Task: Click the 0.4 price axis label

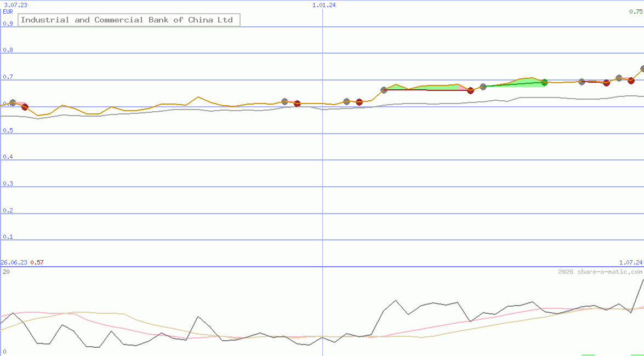Action: click(8, 157)
